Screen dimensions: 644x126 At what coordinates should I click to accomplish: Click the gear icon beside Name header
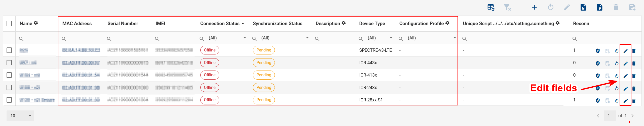tap(36, 23)
